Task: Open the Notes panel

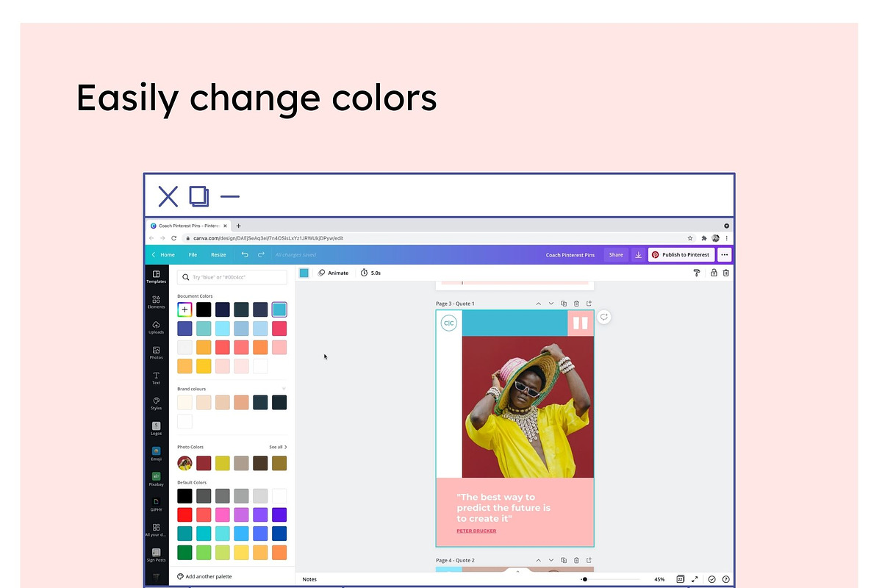Action: pos(309,579)
